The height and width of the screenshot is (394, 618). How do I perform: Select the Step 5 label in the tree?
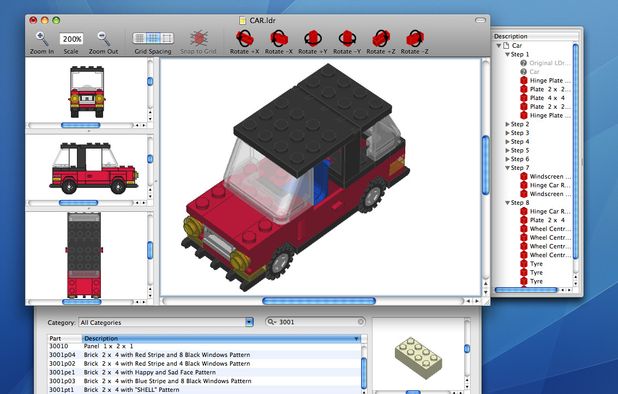[520, 150]
